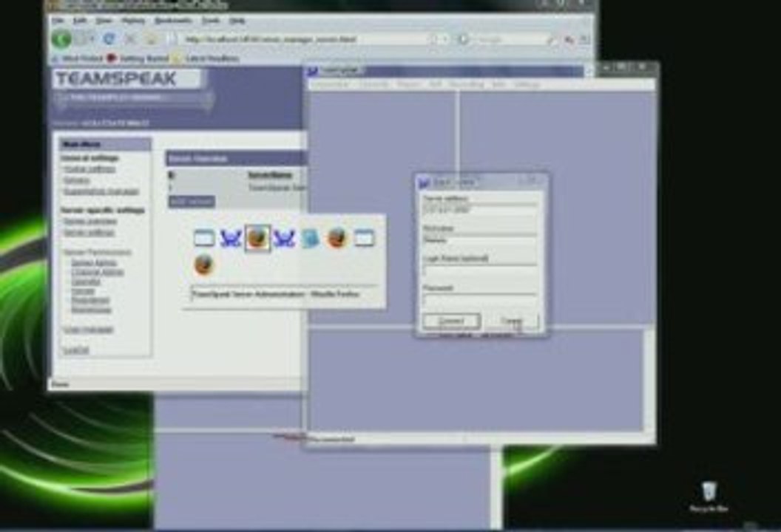Image resolution: width=781 pixels, height=532 pixels.
Task: Choose the last window icon on switcher's top row
Action: (x=364, y=238)
